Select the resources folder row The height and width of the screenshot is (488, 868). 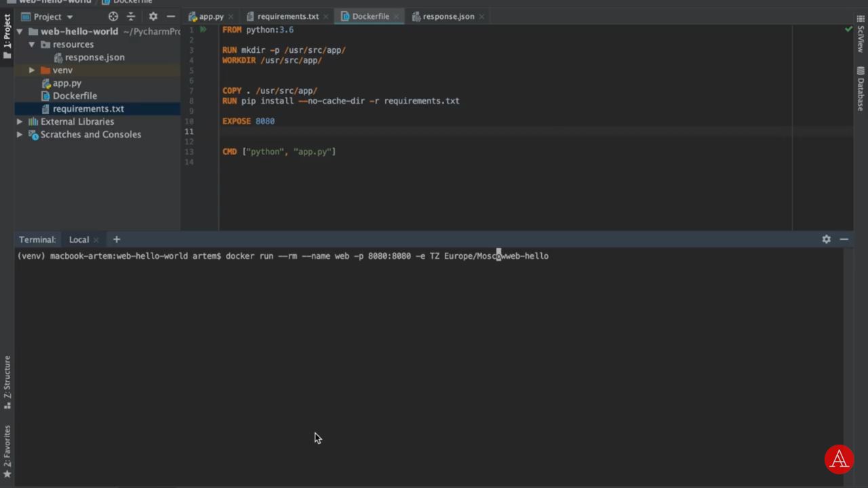coord(97,44)
